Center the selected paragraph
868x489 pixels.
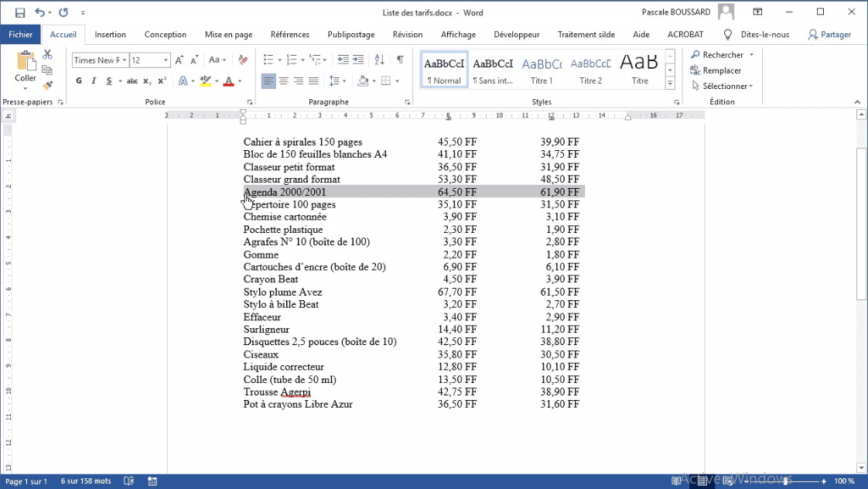[x=284, y=80]
